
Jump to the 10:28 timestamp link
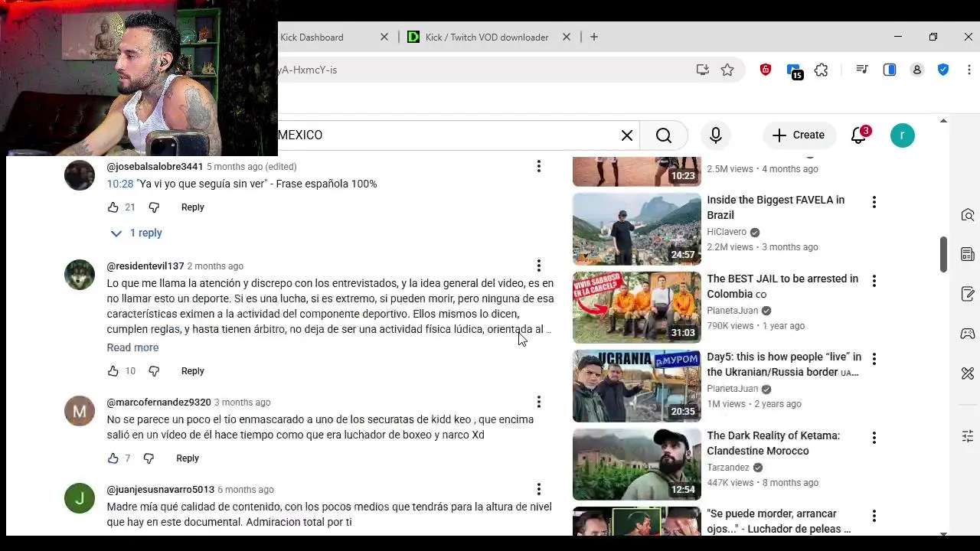coord(120,184)
